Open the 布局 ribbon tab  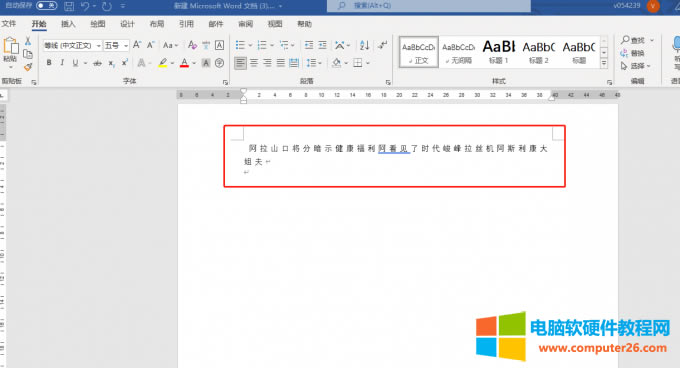[x=157, y=24]
